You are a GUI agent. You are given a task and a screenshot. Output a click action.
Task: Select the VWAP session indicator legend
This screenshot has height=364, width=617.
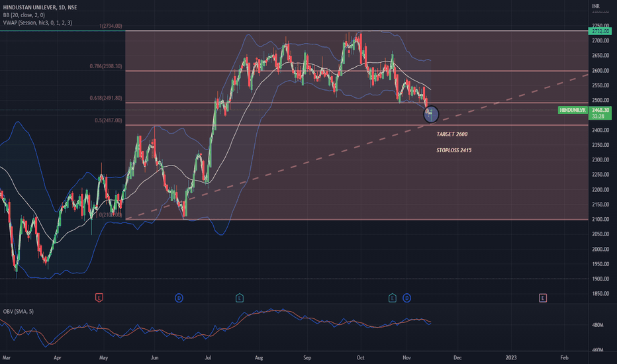[37, 23]
